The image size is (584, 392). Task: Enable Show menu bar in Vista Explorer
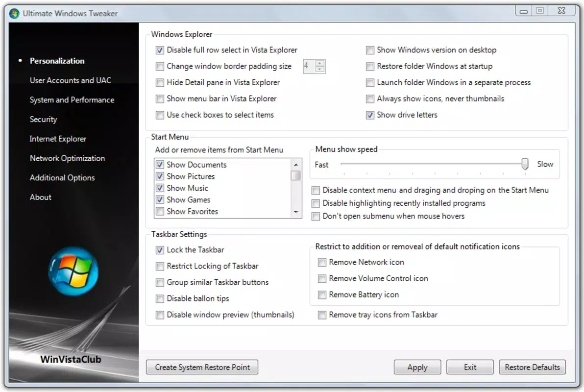160,99
